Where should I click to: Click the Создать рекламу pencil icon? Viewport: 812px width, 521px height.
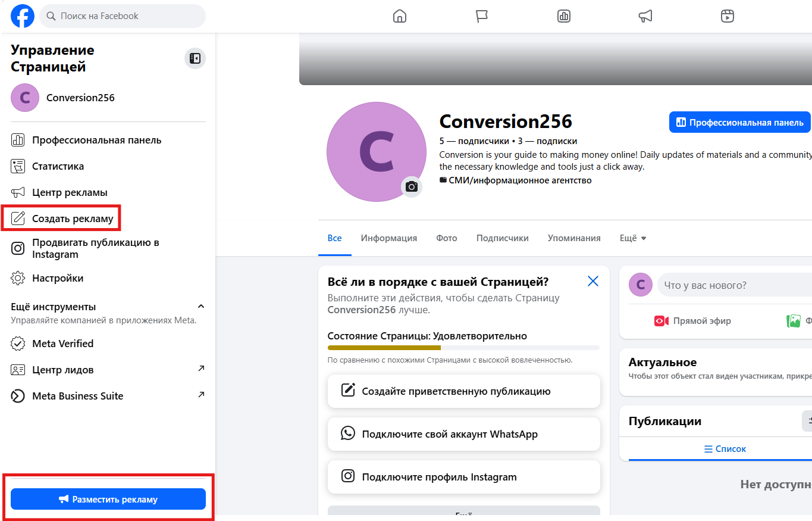pyautogui.click(x=18, y=218)
